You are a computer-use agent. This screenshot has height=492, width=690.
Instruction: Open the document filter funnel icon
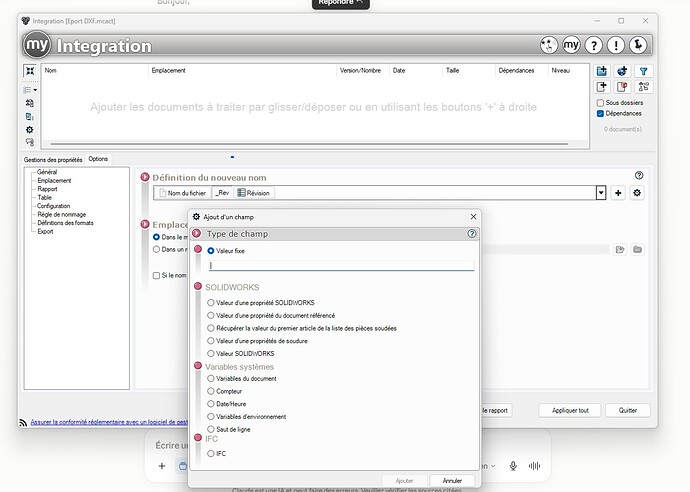643,71
